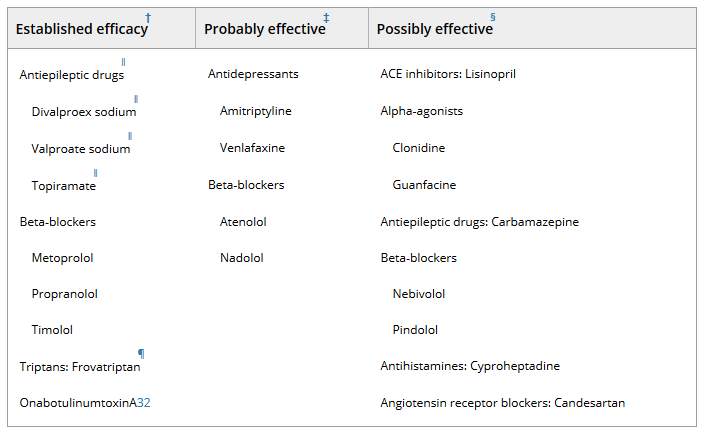
Task: Click Angiotensin receptor blockers: Candesartan text
Action: click(x=503, y=403)
